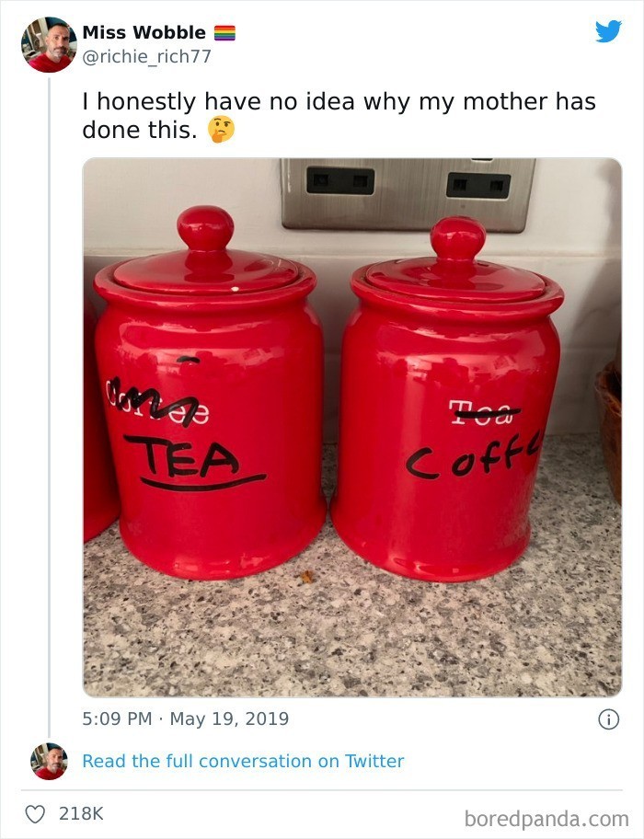Read the full conversation on Twitter

tap(243, 761)
